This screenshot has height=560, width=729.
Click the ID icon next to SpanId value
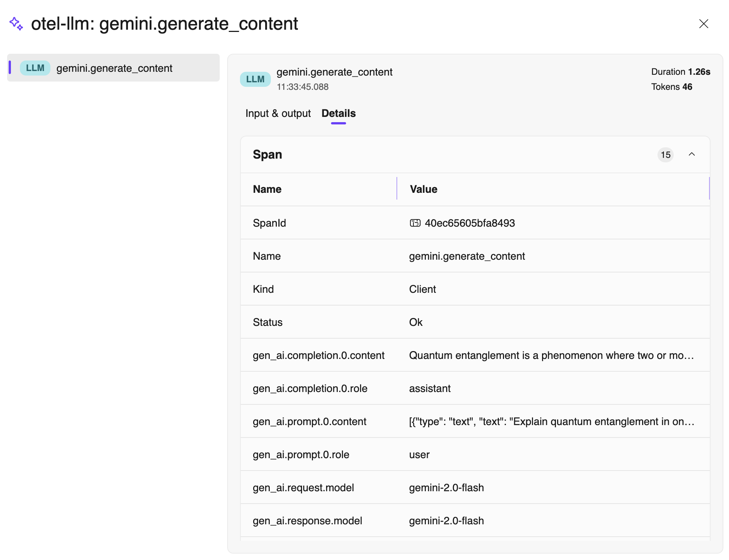coord(415,223)
